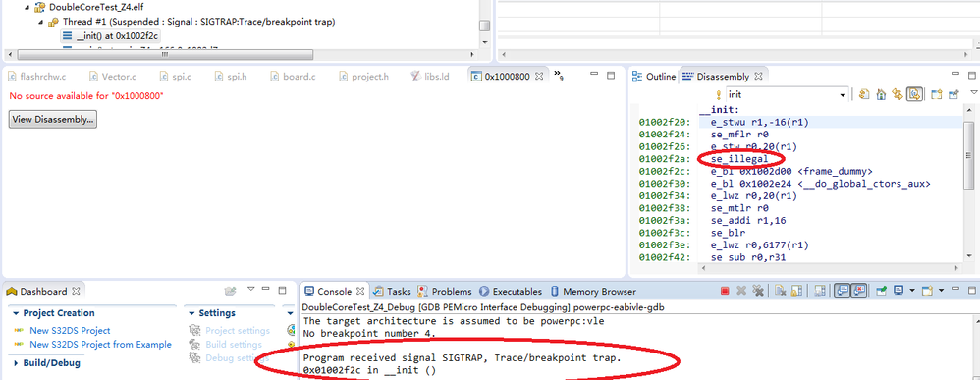
Task: Open the flashrchw.c editor tab
Action: coord(37,77)
